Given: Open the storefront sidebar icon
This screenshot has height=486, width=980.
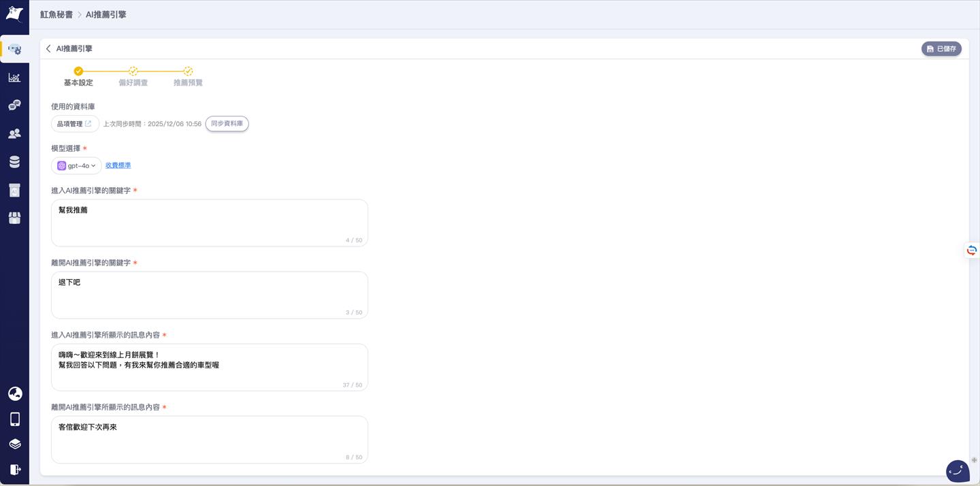Looking at the screenshot, I should tap(14, 218).
